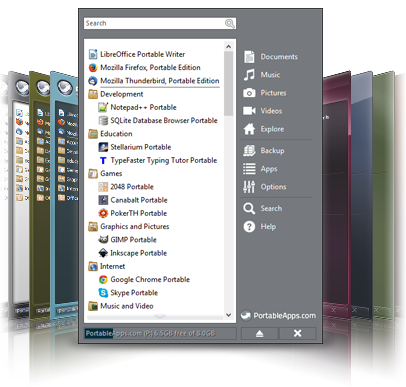
Task: Open the Options sliders icon
Action: pyautogui.click(x=249, y=187)
